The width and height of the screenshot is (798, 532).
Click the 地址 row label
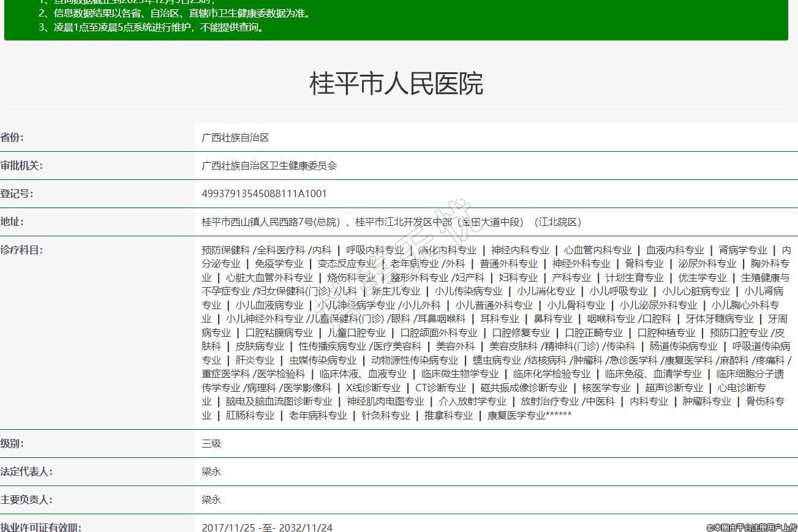12,222
